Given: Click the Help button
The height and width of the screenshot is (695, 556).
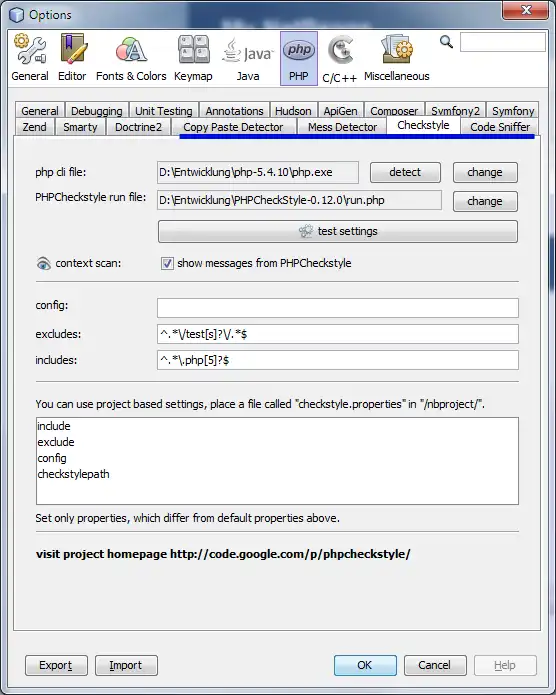Looking at the screenshot, I should coord(505,665).
